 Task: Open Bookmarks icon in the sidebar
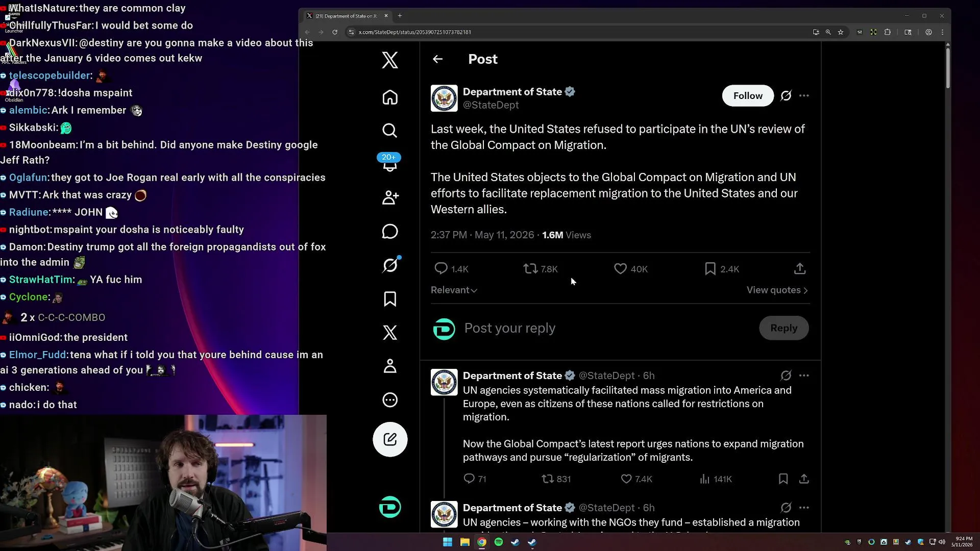click(390, 299)
